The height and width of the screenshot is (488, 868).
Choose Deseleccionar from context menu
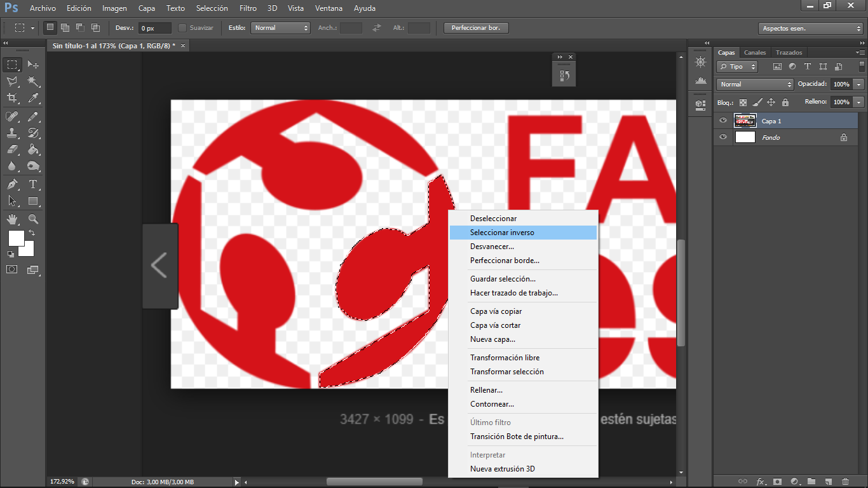point(523,219)
